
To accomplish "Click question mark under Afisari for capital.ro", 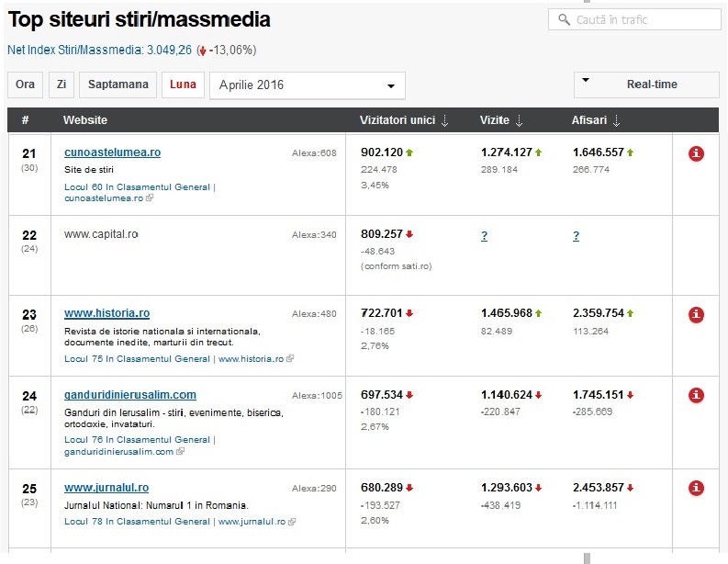I will click(x=577, y=236).
